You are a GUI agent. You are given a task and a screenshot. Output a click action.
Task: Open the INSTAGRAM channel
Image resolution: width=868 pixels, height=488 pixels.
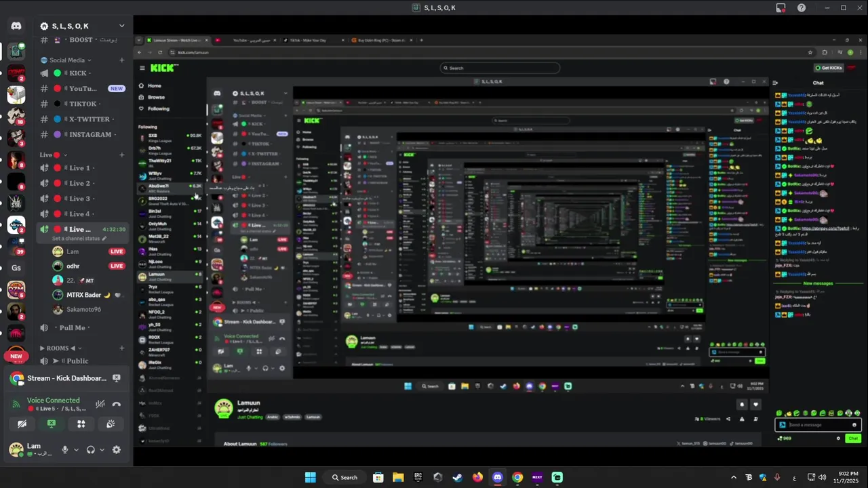point(83,134)
